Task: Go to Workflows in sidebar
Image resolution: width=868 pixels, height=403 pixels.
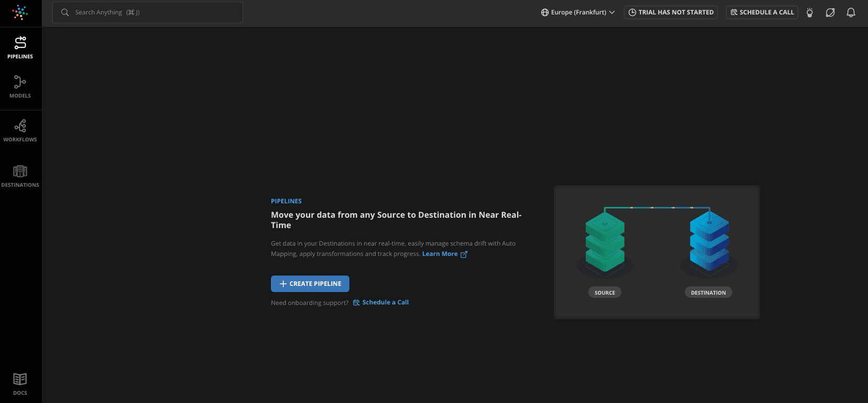Action: pos(20,131)
